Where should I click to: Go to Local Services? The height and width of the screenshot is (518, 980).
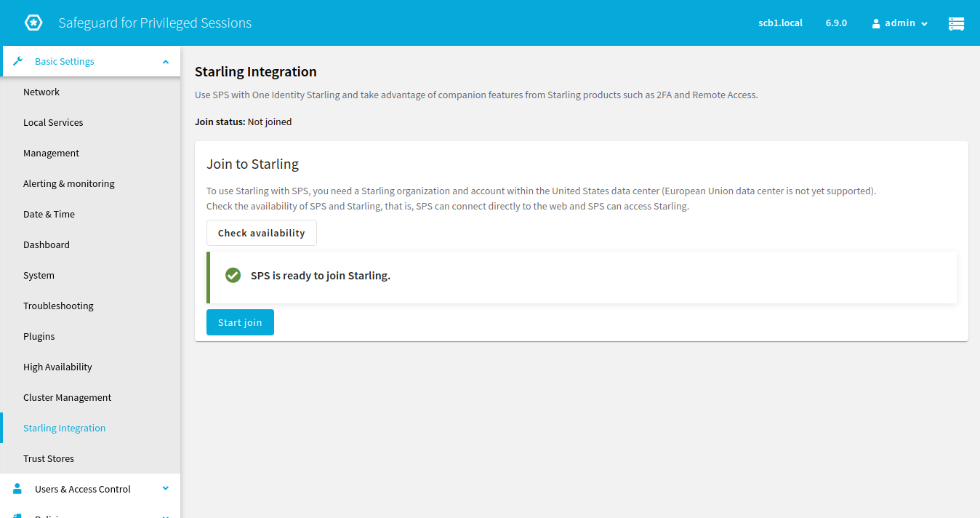[x=90, y=122]
